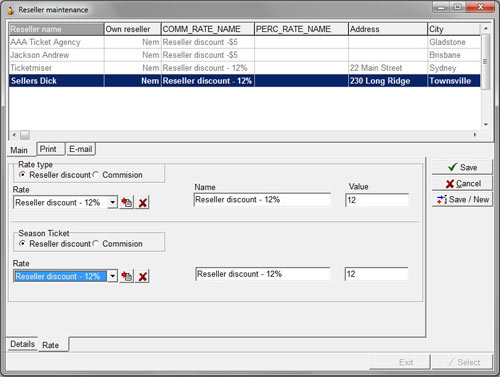This screenshot has height=377, width=500.
Task: Click the 22 Main Street address cell
Action: (388, 68)
